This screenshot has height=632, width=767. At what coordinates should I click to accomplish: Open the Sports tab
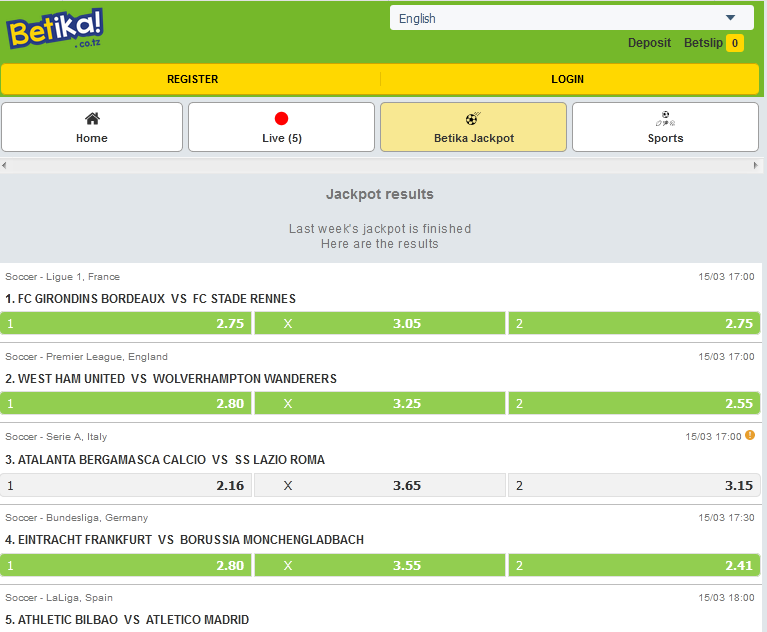point(665,127)
